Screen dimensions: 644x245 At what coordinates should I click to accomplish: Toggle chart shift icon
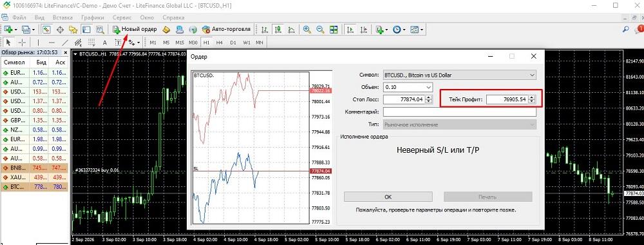[363, 30]
